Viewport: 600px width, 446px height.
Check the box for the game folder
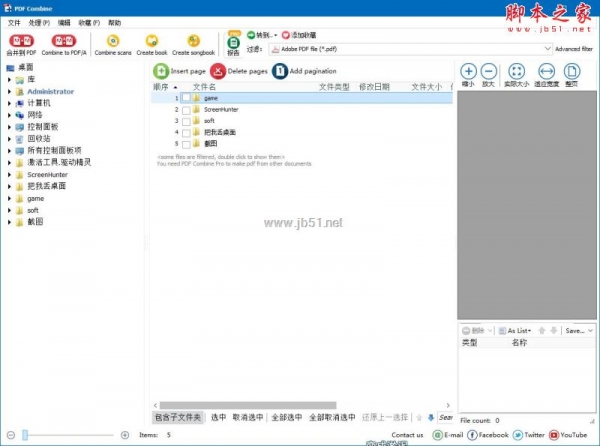pos(186,98)
